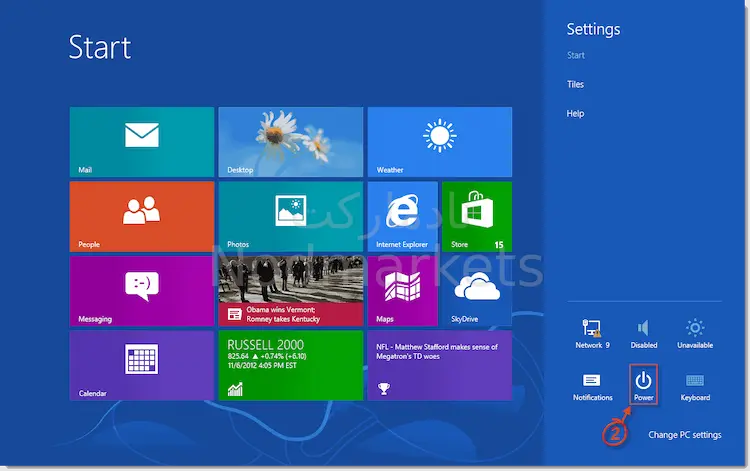
Task: Open the People tile
Action: [x=141, y=215]
